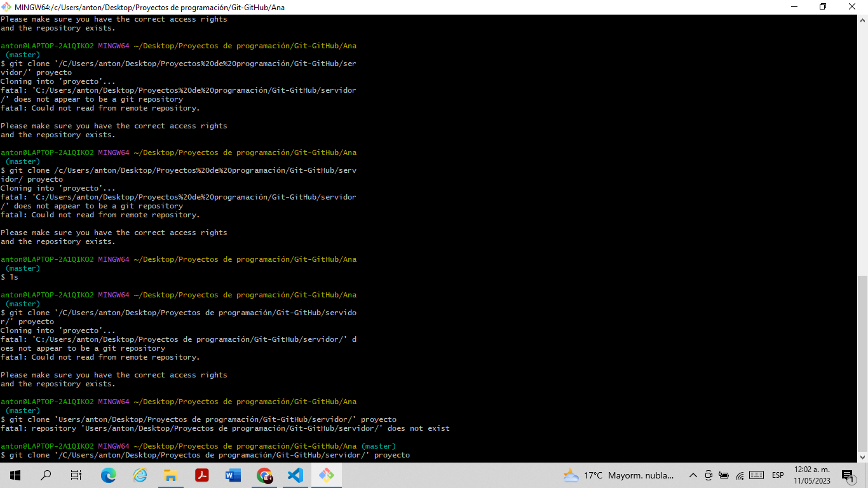The image size is (868, 488).
Task: Click the 'fatal: repository ... does not exist' line
Action: [225, 428]
